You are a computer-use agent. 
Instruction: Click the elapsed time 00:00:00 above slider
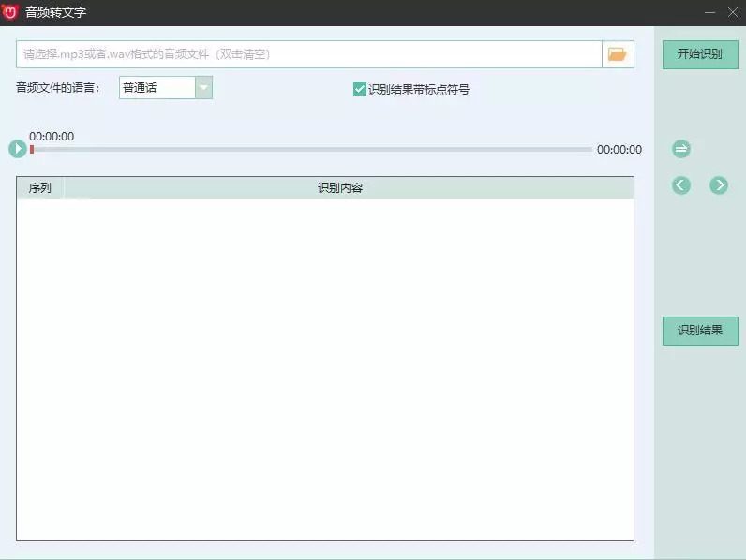pyautogui.click(x=52, y=137)
